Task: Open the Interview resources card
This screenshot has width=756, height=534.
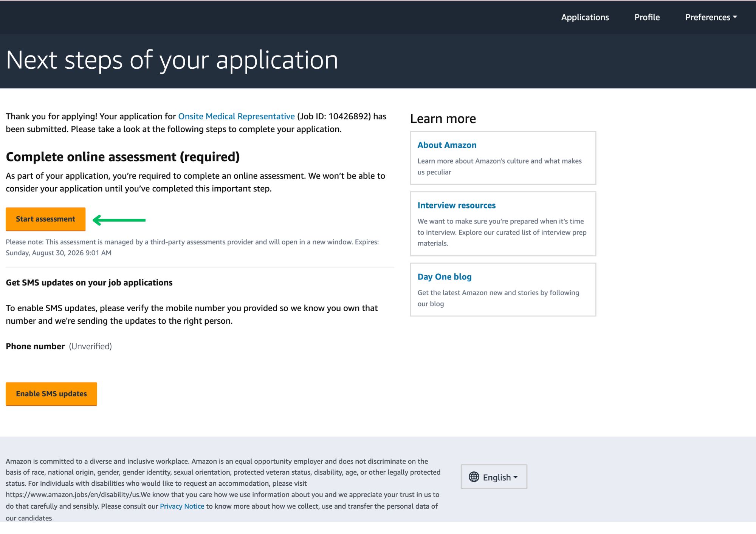Action: (x=503, y=224)
